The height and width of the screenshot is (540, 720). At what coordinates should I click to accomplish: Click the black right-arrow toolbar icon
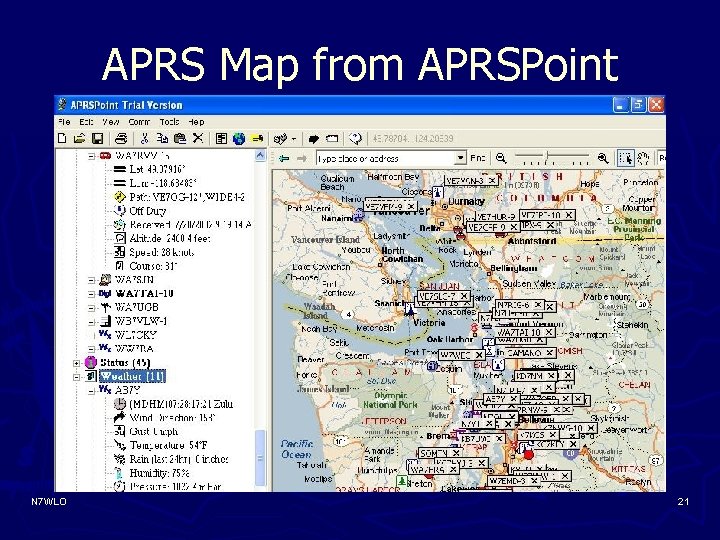[x=314, y=138]
